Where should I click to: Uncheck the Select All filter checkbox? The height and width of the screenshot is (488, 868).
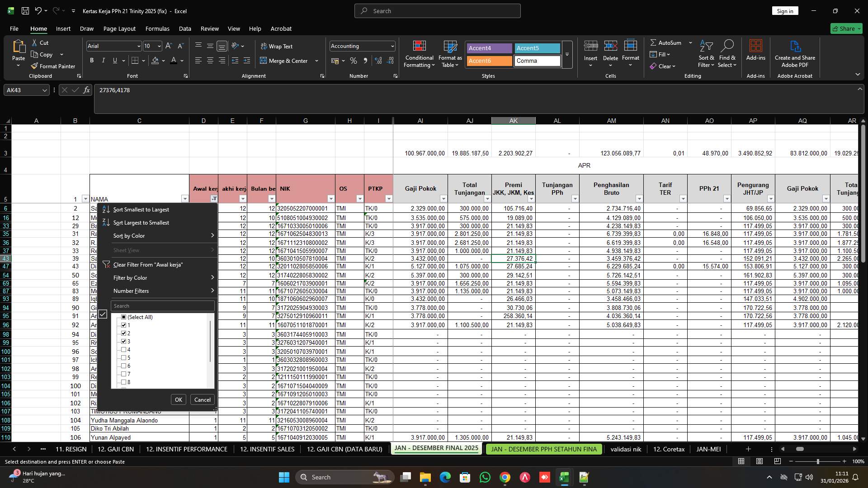click(x=124, y=317)
